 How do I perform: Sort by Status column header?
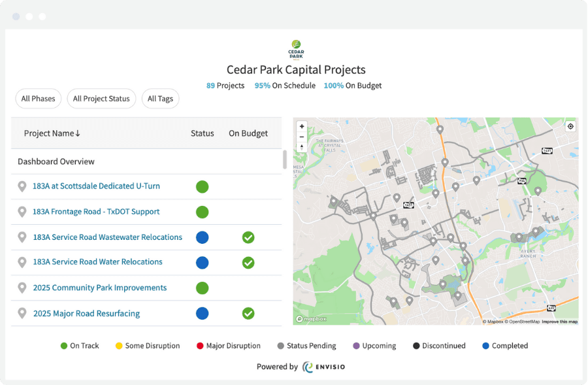pos(202,133)
